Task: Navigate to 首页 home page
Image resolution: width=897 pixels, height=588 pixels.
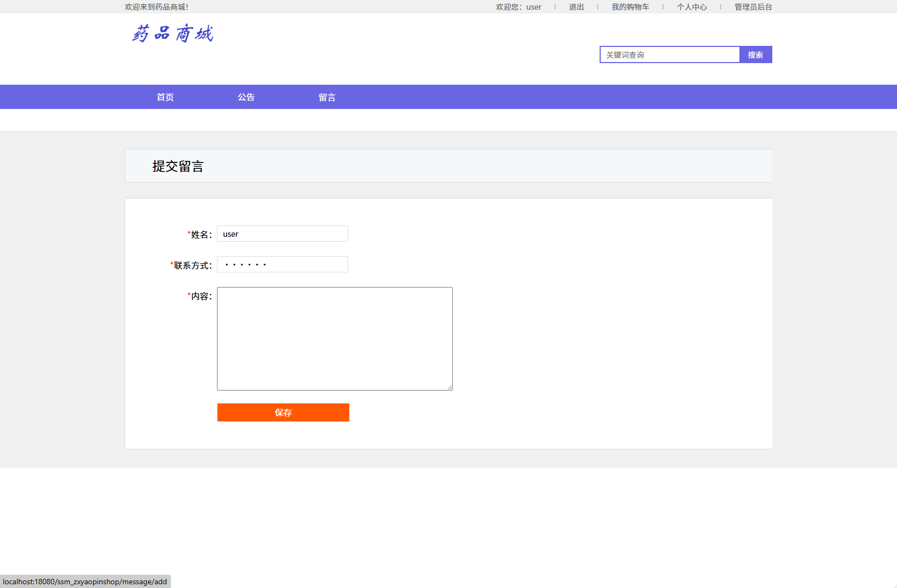Action: click(165, 97)
